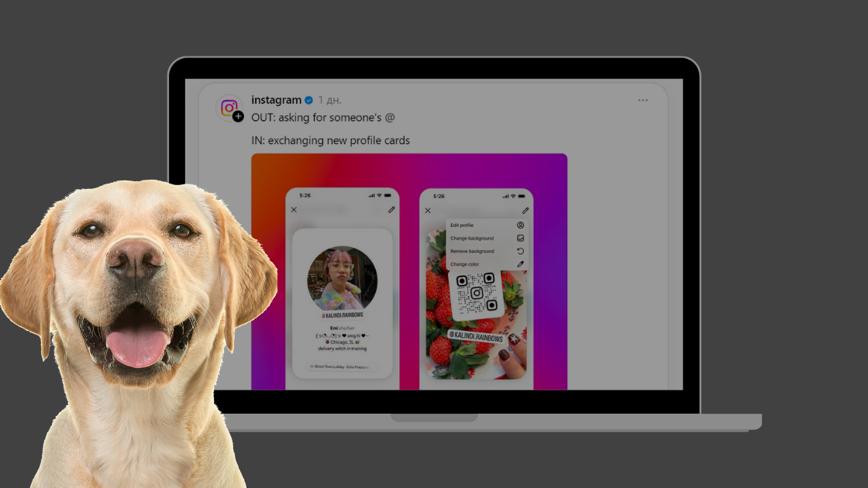Close the right phone screen with X

(x=428, y=211)
